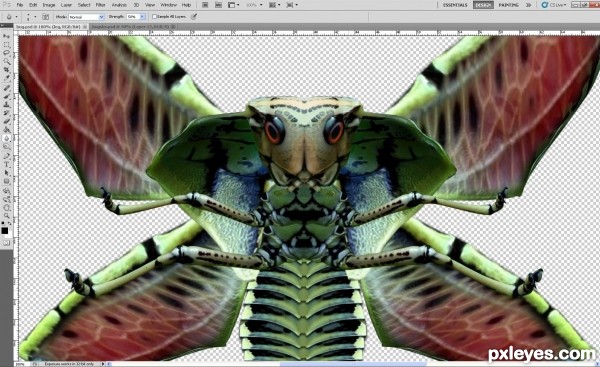Select the Lasso tool

[x=7, y=53]
